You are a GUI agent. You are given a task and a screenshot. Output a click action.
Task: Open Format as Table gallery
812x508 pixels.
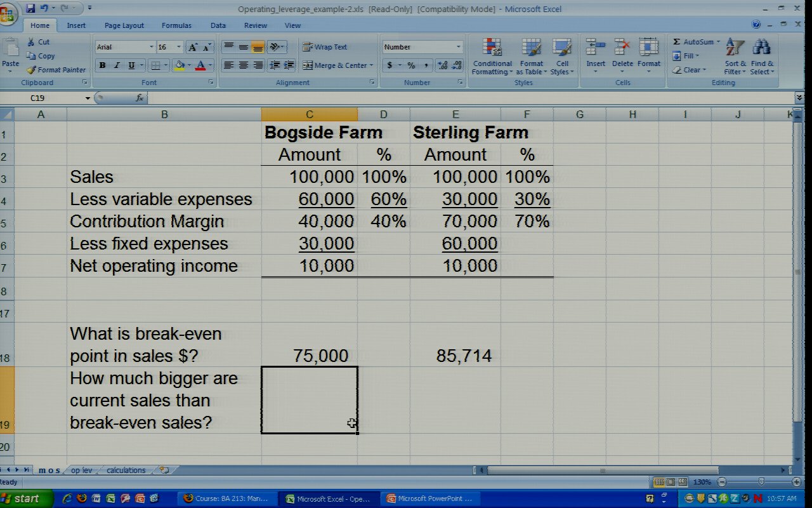pos(531,48)
